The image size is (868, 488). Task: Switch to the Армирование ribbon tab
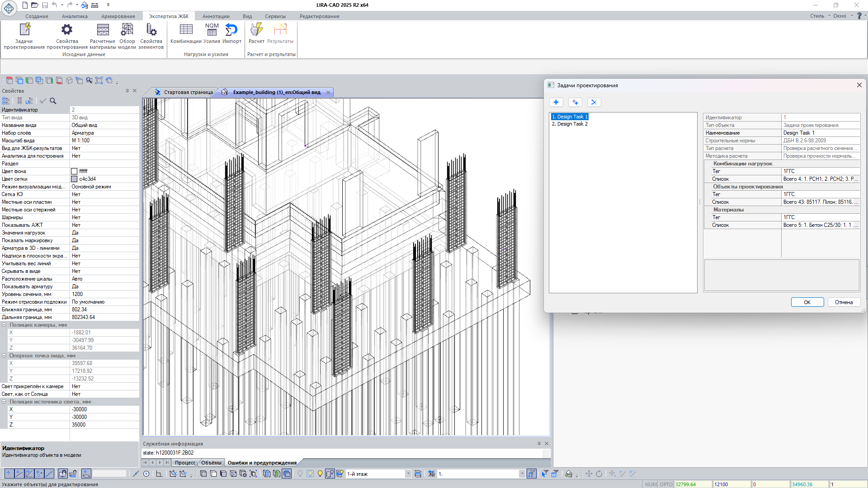pyautogui.click(x=118, y=16)
